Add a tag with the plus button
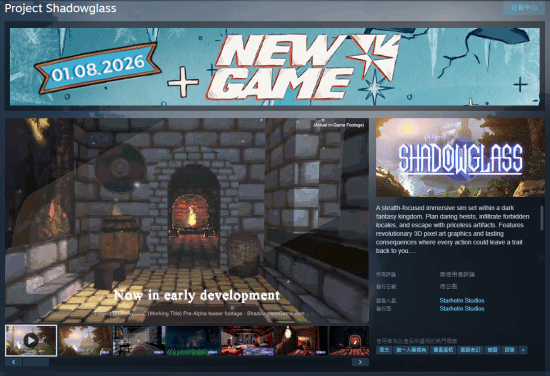The height and width of the screenshot is (376, 550). (x=523, y=350)
